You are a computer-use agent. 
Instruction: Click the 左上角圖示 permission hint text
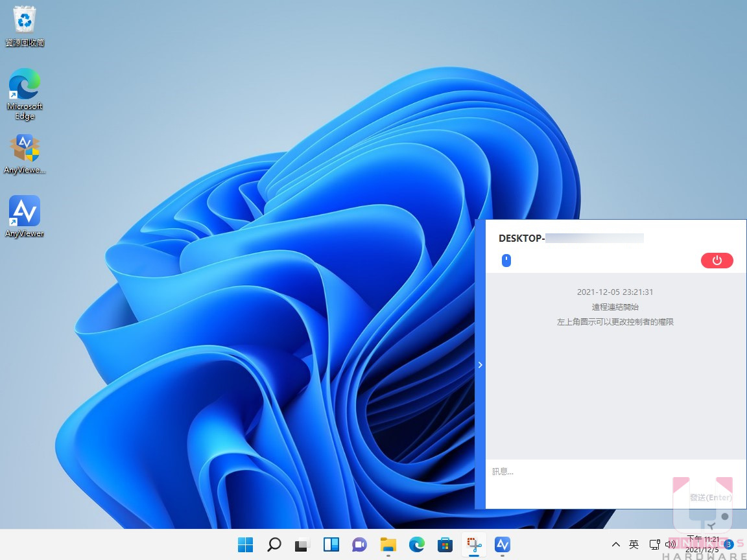coord(615,322)
